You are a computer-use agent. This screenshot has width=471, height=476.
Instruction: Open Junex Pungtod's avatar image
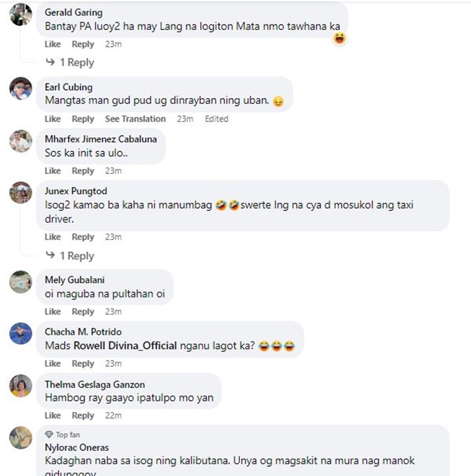click(21, 192)
